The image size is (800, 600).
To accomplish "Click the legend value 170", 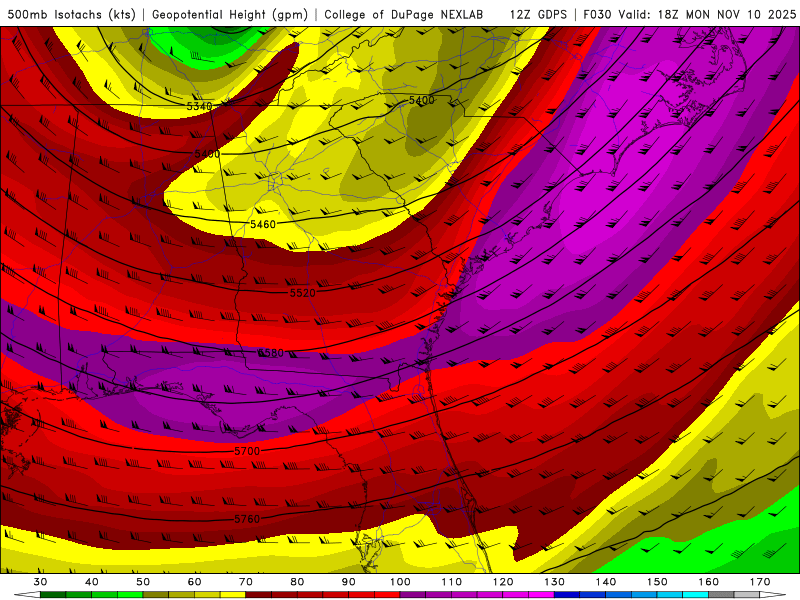I will (760, 582).
